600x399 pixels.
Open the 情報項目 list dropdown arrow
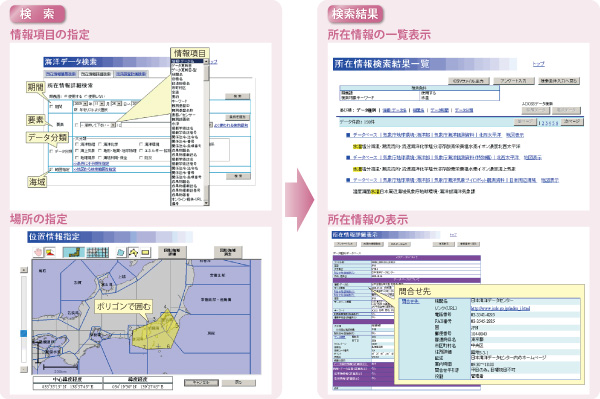tap(206, 61)
